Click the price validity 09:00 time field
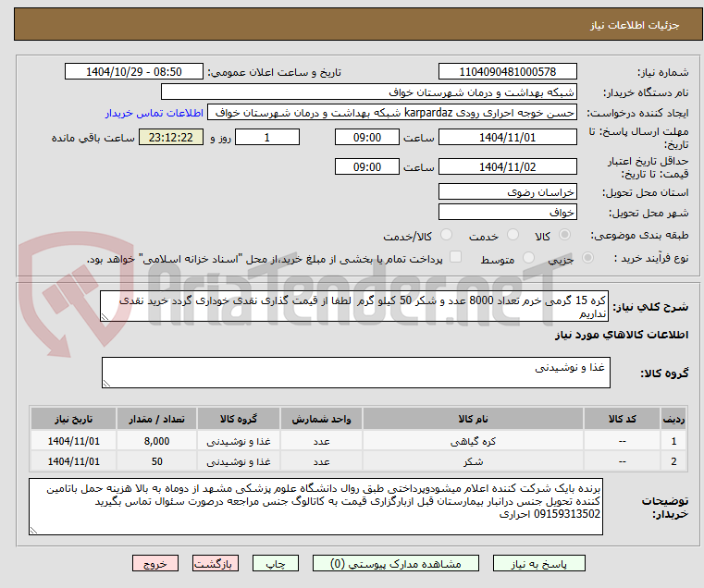This screenshot has width=704, height=588. coord(367,166)
